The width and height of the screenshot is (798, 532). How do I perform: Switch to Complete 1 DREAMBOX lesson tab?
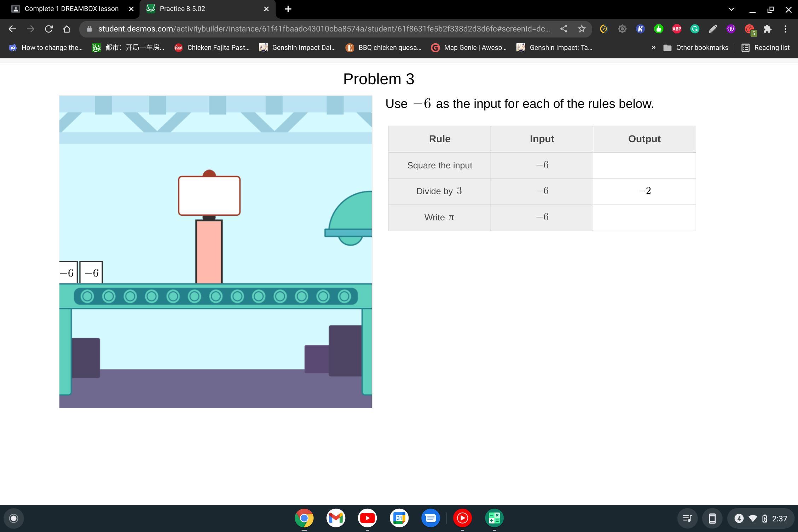(71, 9)
